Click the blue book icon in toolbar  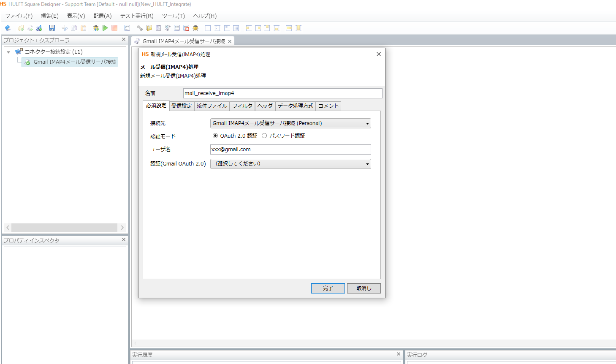click(8, 28)
